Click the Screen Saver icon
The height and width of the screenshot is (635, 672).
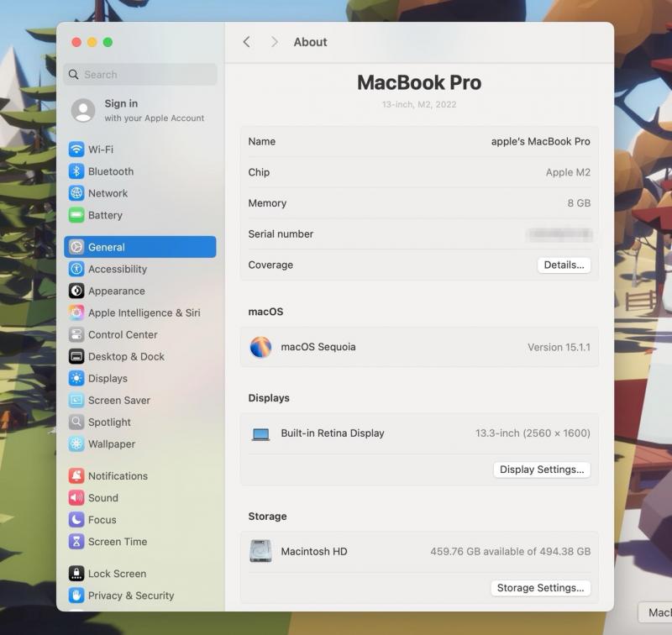pyautogui.click(x=76, y=400)
